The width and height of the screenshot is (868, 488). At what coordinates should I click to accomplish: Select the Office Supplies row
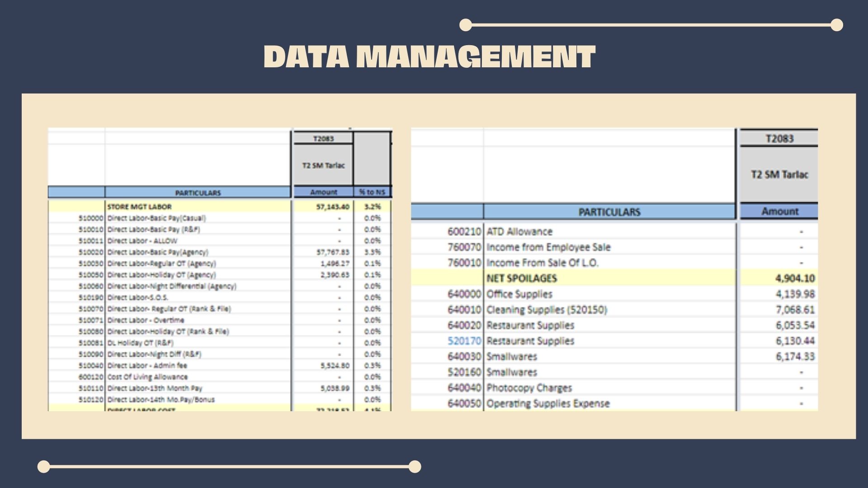click(x=519, y=294)
